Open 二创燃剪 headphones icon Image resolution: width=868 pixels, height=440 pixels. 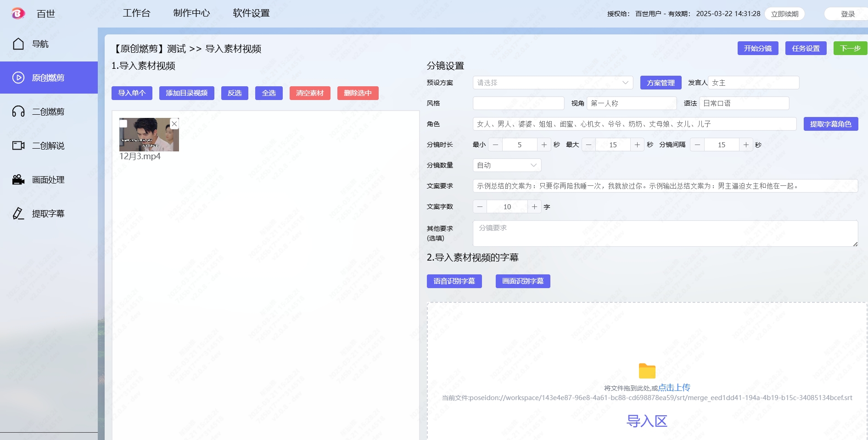pos(18,111)
